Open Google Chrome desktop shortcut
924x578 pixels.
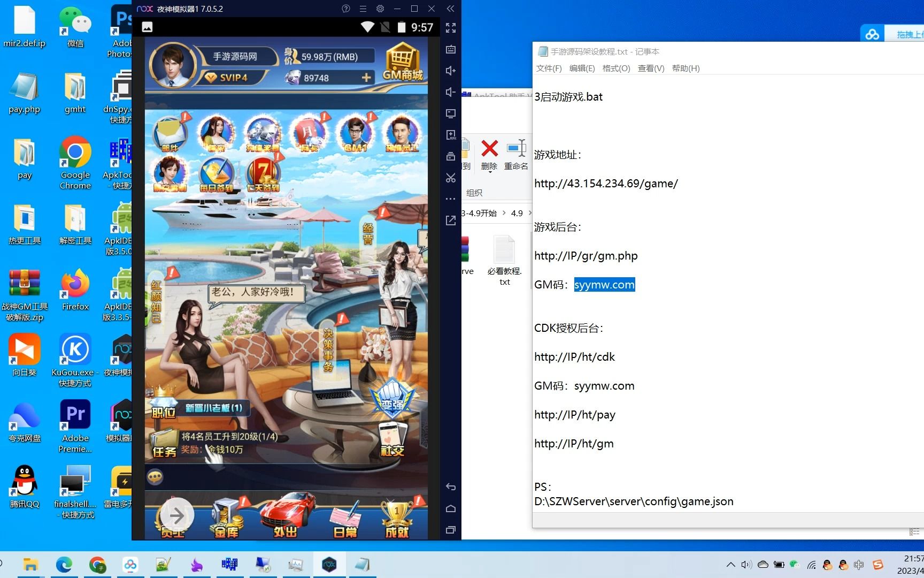(x=75, y=164)
